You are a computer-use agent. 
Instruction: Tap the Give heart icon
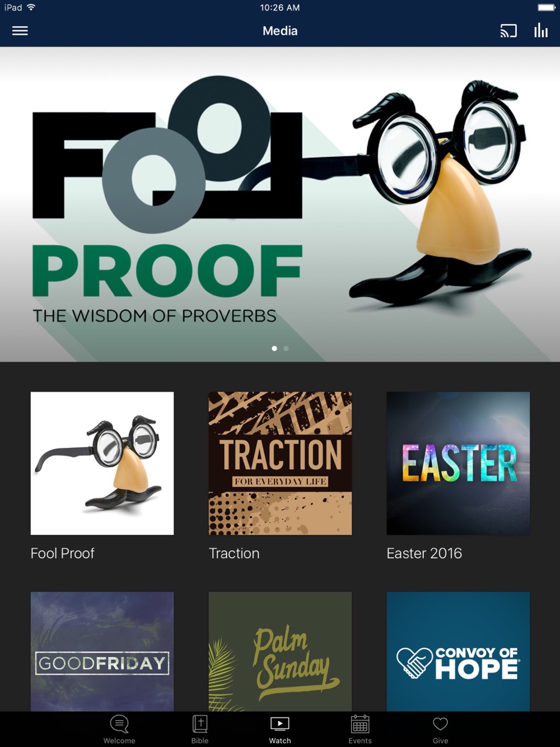pyautogui.click(x=441, y=724)
